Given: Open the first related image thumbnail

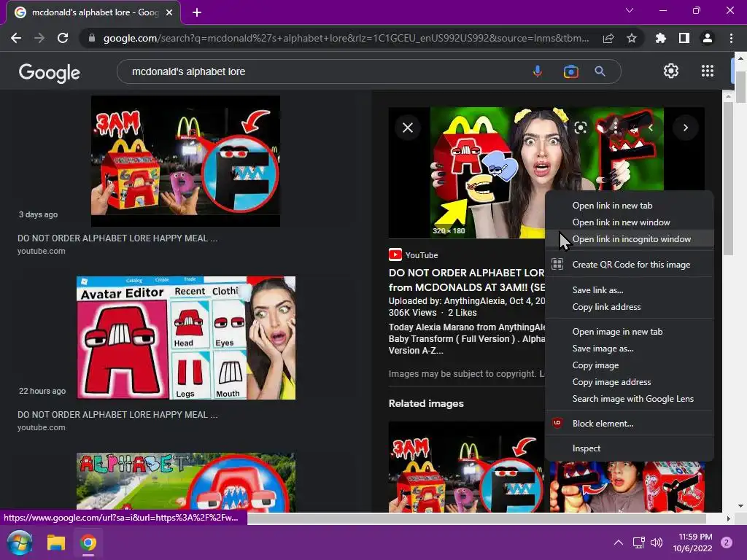Looking at the screenshot, I should click(x=466, y=467).
